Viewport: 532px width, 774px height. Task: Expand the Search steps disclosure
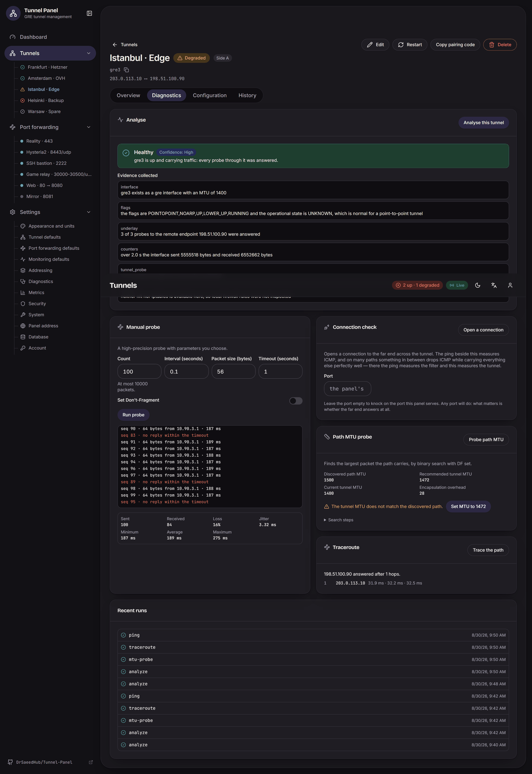[x=339, y=520]
